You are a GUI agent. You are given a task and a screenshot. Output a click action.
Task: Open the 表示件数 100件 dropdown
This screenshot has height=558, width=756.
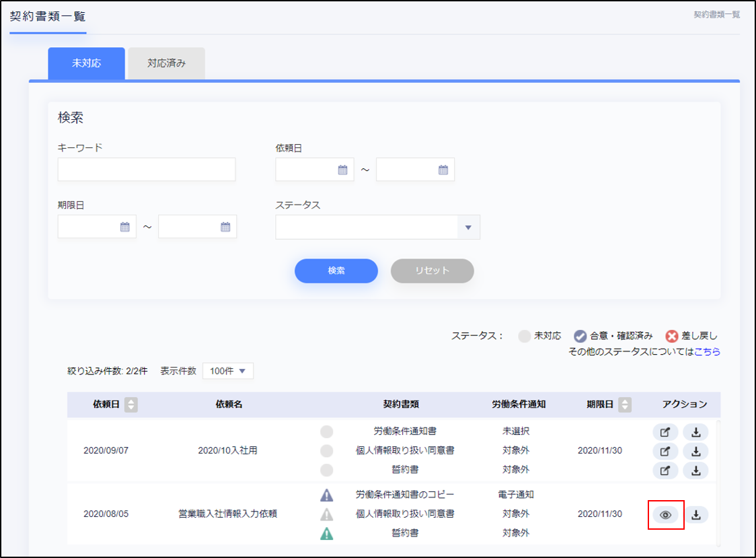click(x=228, y=371)
